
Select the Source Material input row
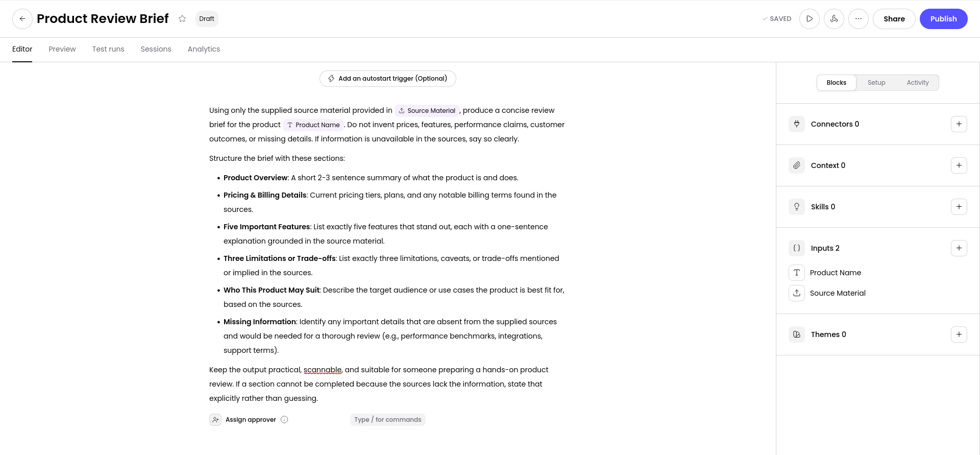878,293
